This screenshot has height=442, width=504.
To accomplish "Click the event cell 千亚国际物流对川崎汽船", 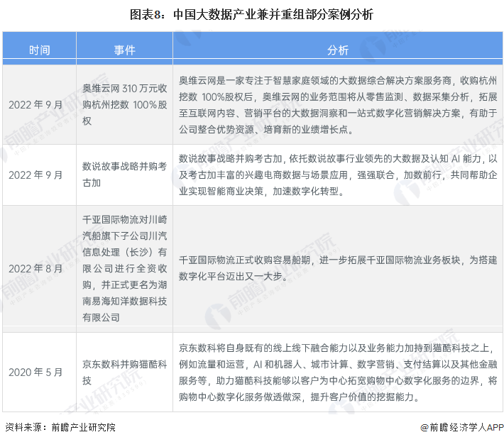I will (124, 269).
